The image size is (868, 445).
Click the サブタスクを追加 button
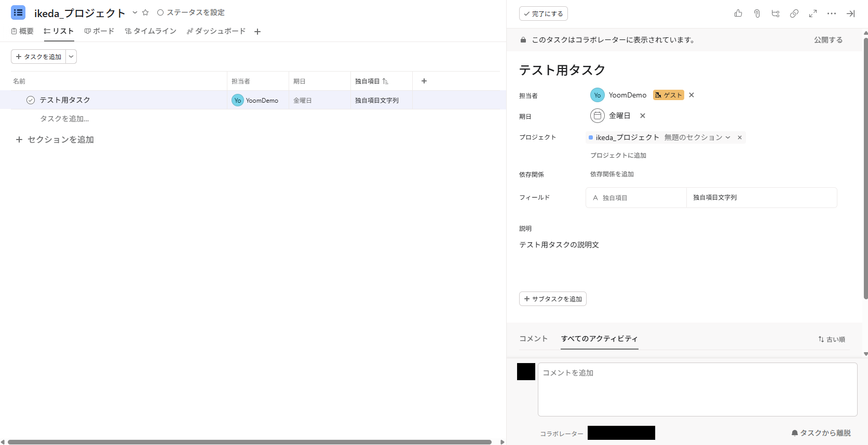(552, 299)
